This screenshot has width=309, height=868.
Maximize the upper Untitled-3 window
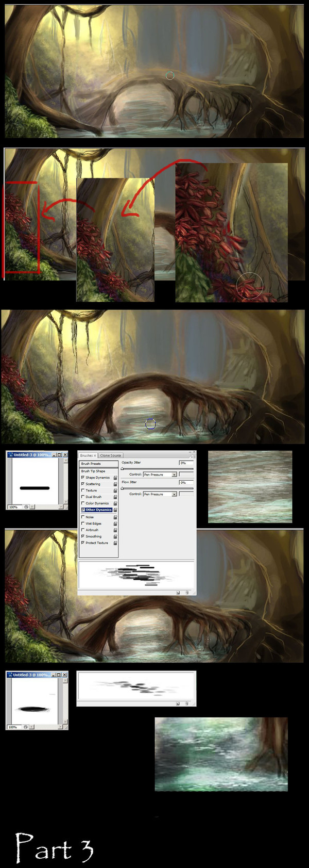pos(59,455)
